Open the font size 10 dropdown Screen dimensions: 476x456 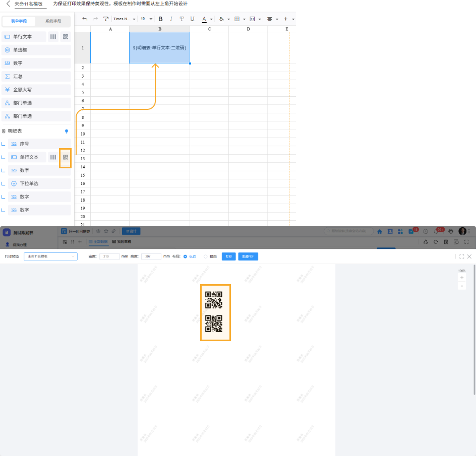[146, 19]
